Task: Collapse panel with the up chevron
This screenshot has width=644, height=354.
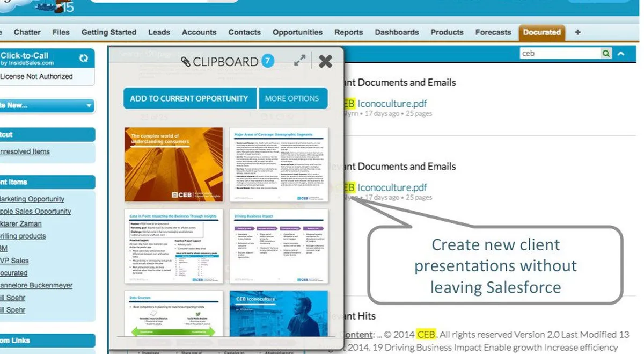Action: (621, 53)
